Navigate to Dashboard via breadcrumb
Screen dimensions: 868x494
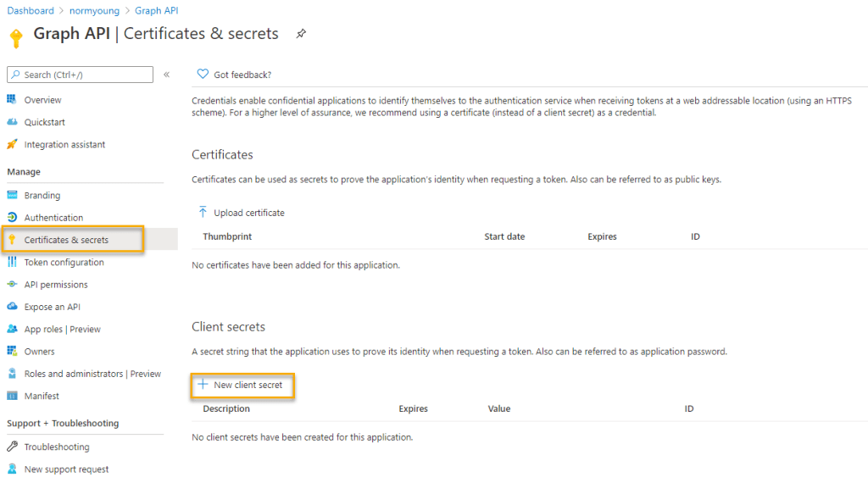click(x=30, y=10)
